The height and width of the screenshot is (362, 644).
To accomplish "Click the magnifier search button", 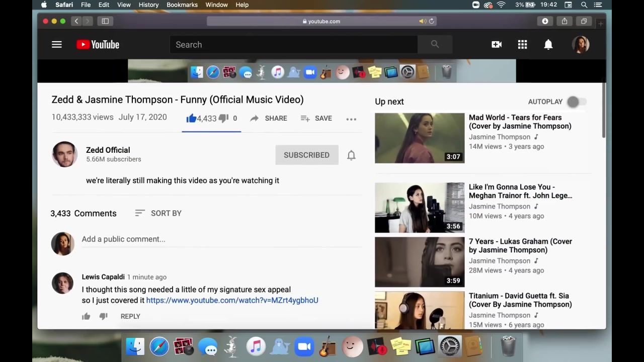I will (435, 45).
